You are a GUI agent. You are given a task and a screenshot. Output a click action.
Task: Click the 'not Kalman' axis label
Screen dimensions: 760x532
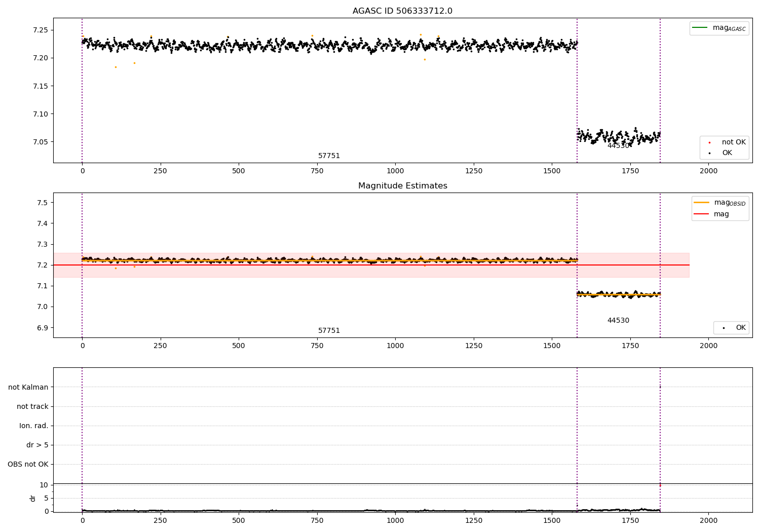point(28,387)
